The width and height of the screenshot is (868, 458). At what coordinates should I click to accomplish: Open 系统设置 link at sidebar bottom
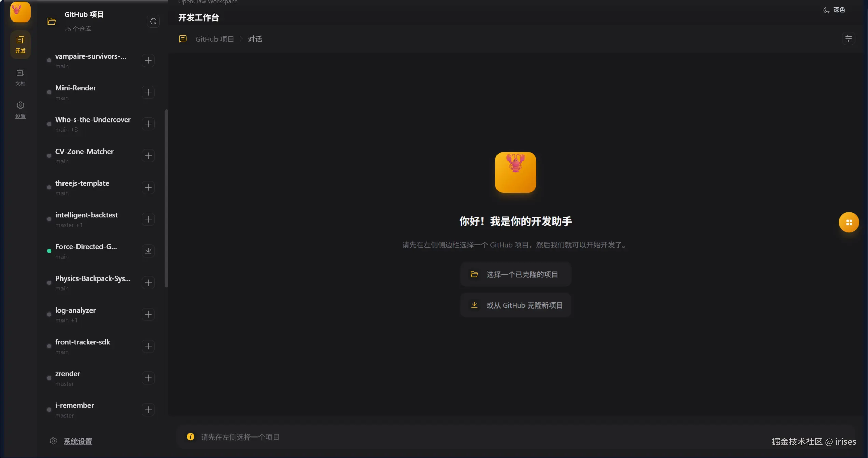(x=78, y=441)
